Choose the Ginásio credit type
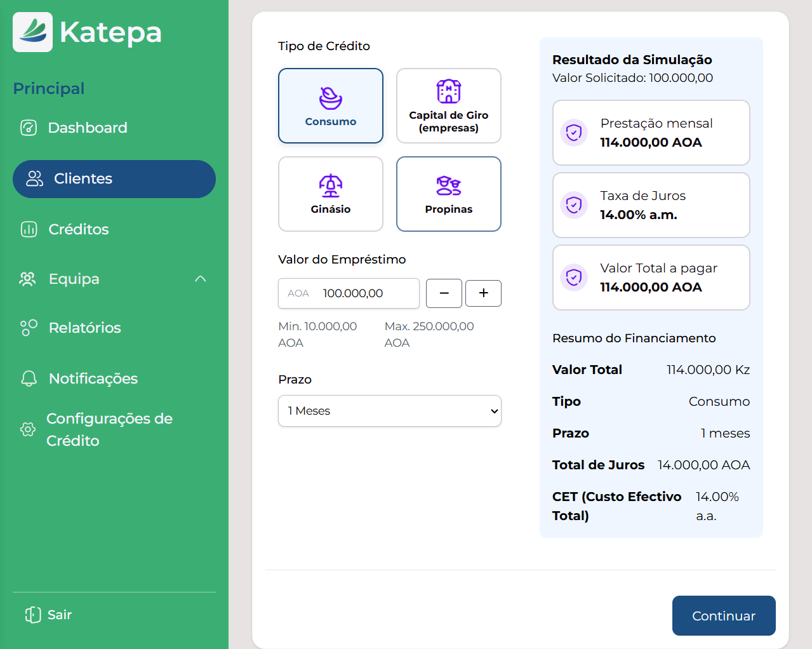Screen dimensions: 812x649 [x=330, y=194]
